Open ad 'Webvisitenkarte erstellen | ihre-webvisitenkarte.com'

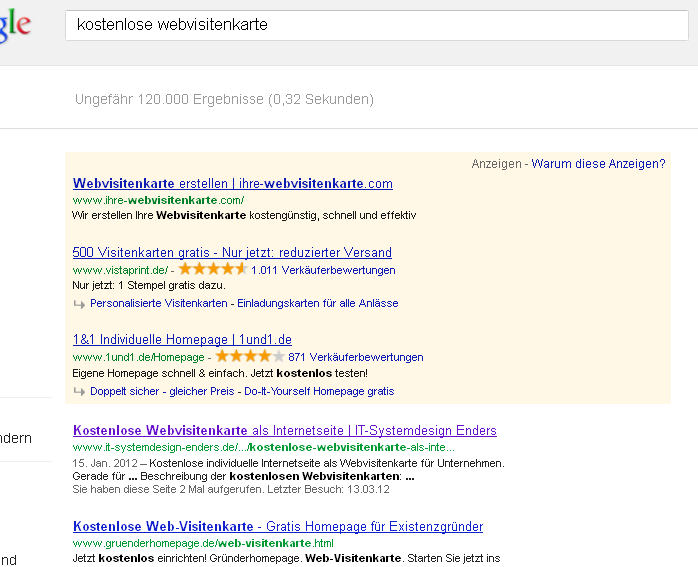(x=232, y=183)
